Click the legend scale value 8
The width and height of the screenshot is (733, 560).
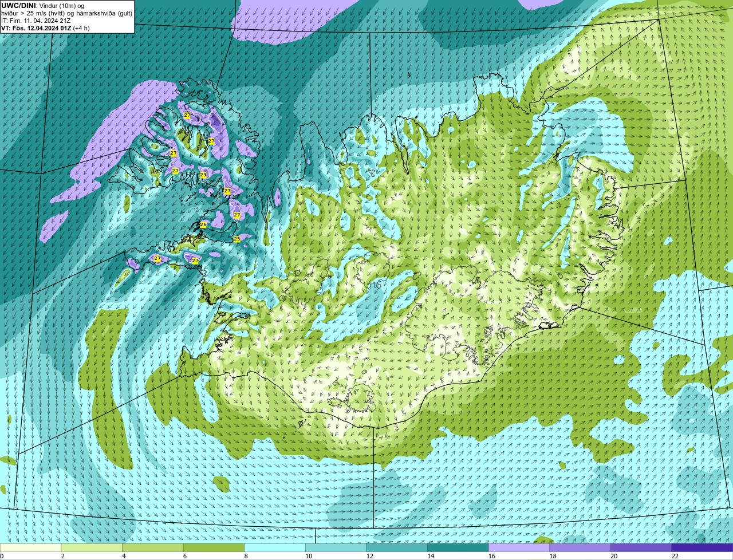246,556
